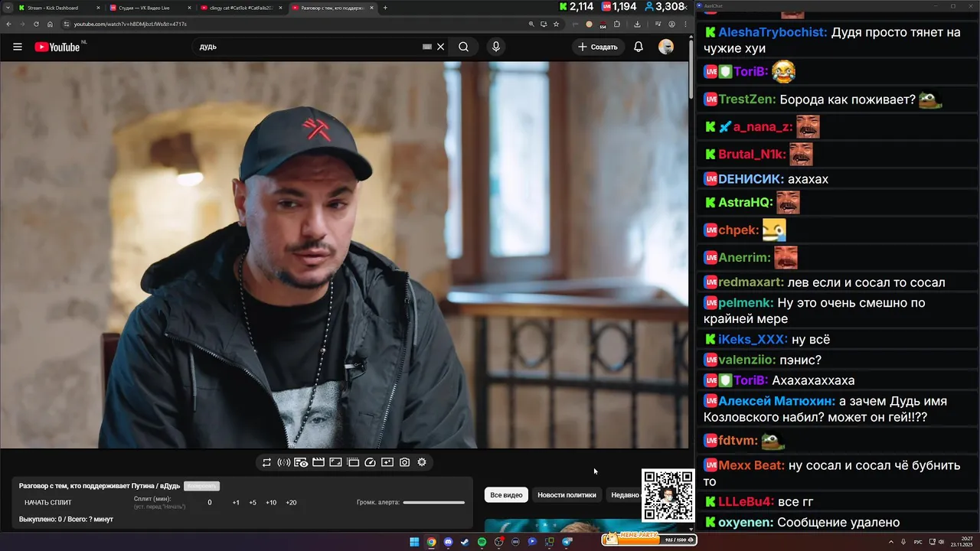Open Chrome extensions puzzle icon

617,24
